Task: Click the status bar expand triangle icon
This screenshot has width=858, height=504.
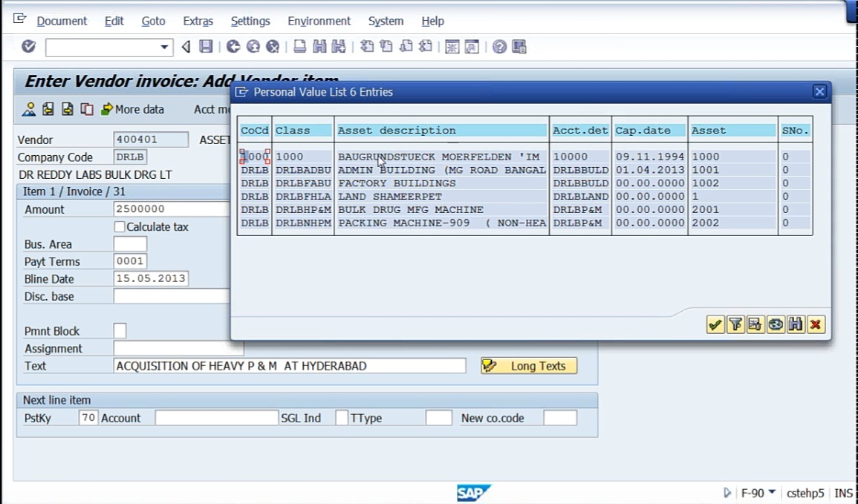Action: click(727, 493)
